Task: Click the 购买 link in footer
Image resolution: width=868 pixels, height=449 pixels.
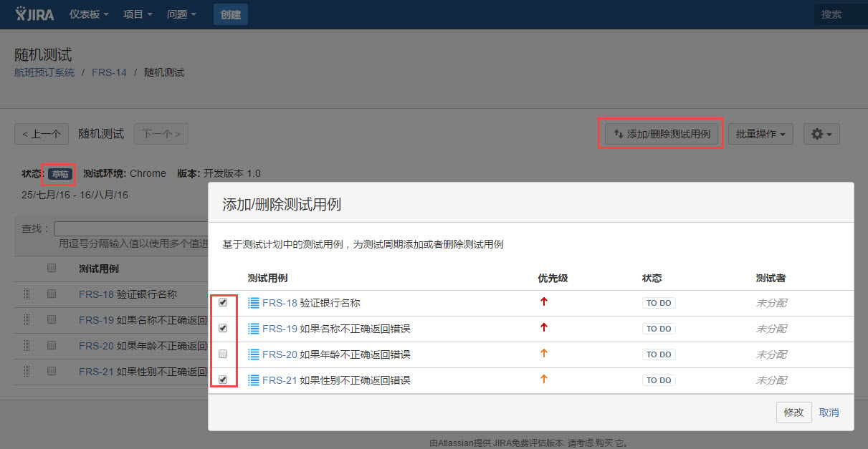Action: click(603, 443)
